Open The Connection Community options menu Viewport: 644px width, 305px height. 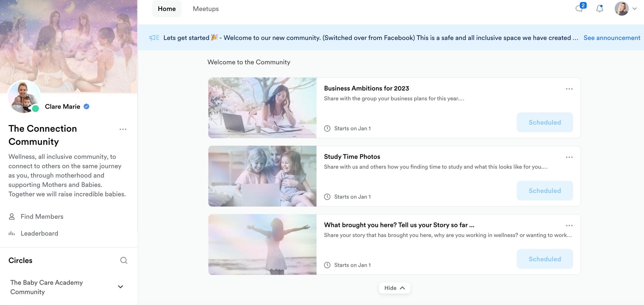[x=123, y=129]
